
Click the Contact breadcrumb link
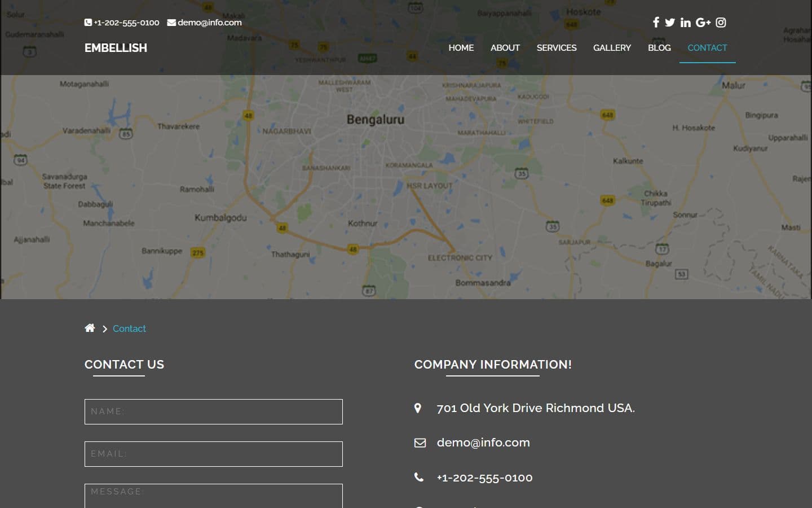coord(129,329)
